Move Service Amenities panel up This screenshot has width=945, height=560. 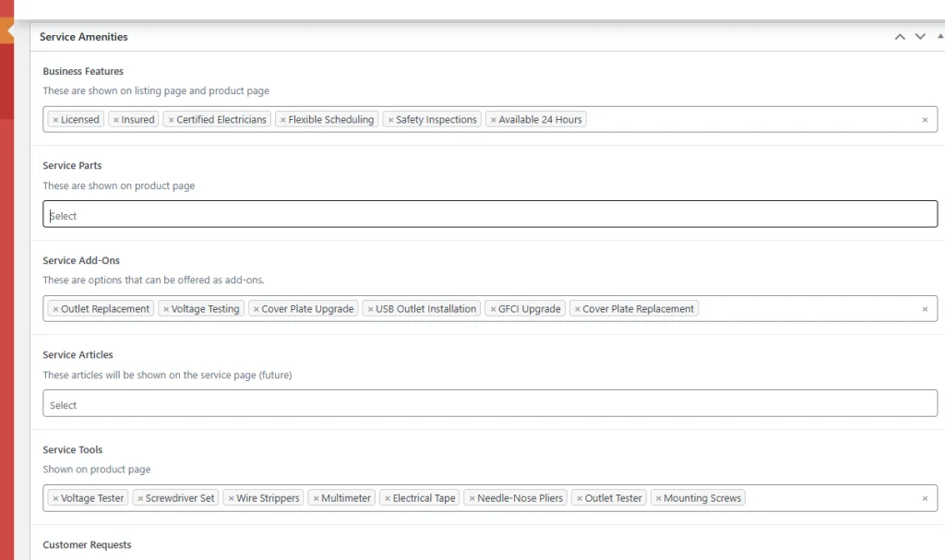[900, 37]
